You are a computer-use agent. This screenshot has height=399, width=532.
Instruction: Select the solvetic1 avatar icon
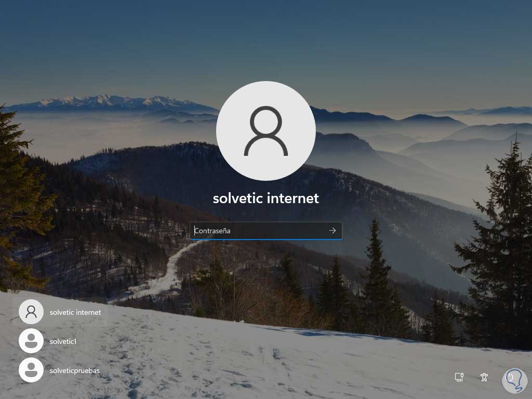coord(31,341)
